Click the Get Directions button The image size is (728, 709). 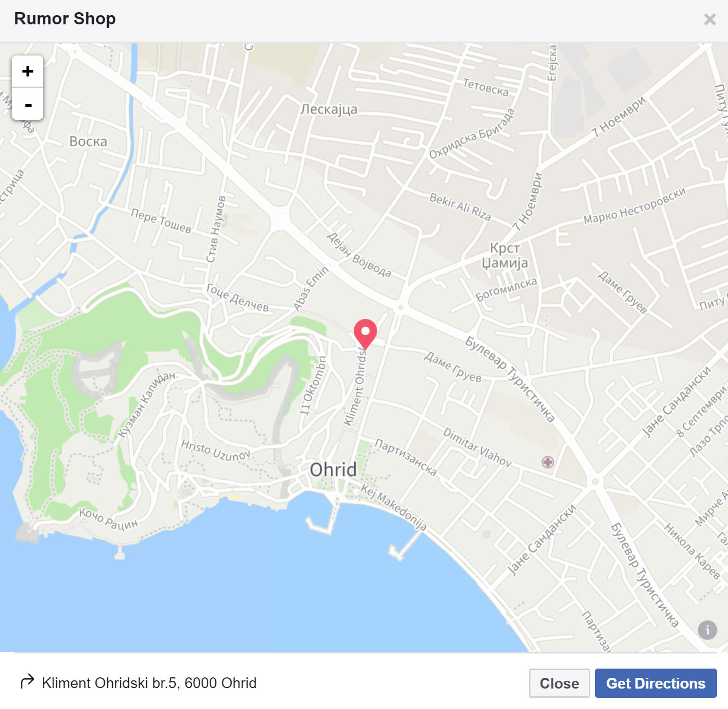point(655,683)
